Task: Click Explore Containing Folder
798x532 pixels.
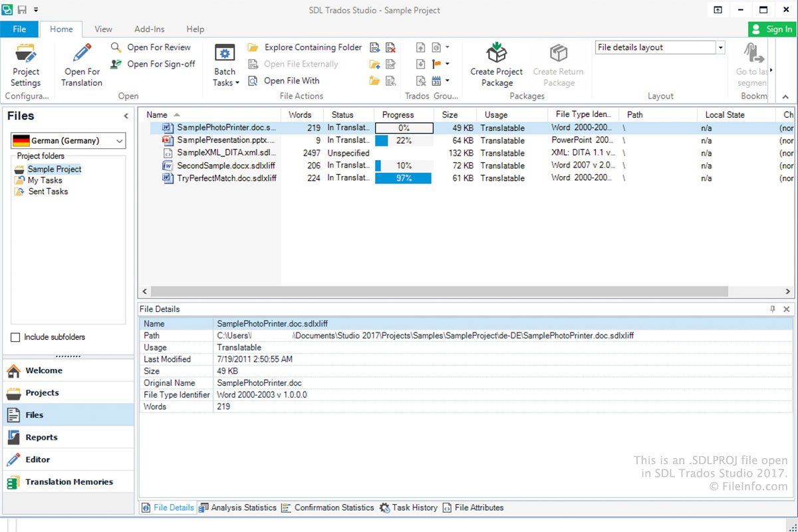Action: pos(305,47)
